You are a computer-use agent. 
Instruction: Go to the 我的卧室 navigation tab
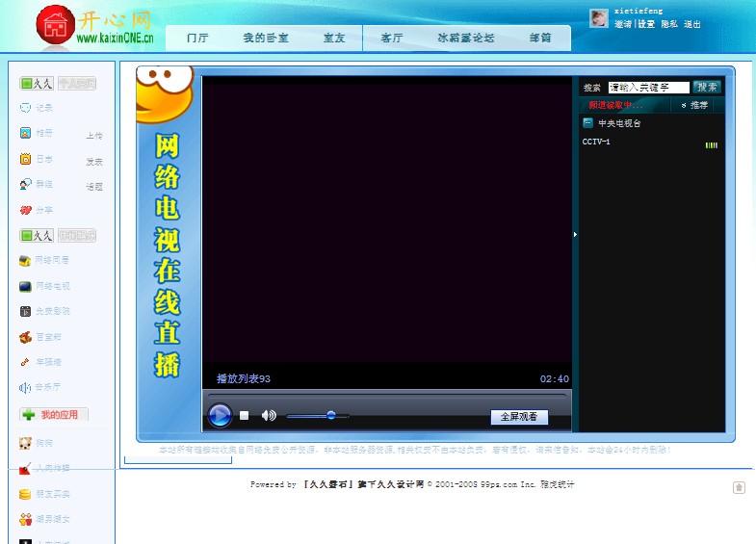266,38
